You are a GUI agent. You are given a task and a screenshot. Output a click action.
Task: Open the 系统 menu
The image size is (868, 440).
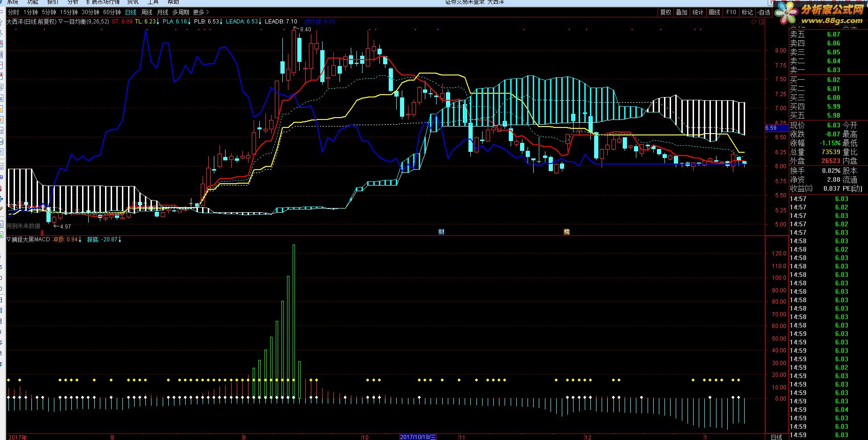pyautogui.click(x=13, y=2)
